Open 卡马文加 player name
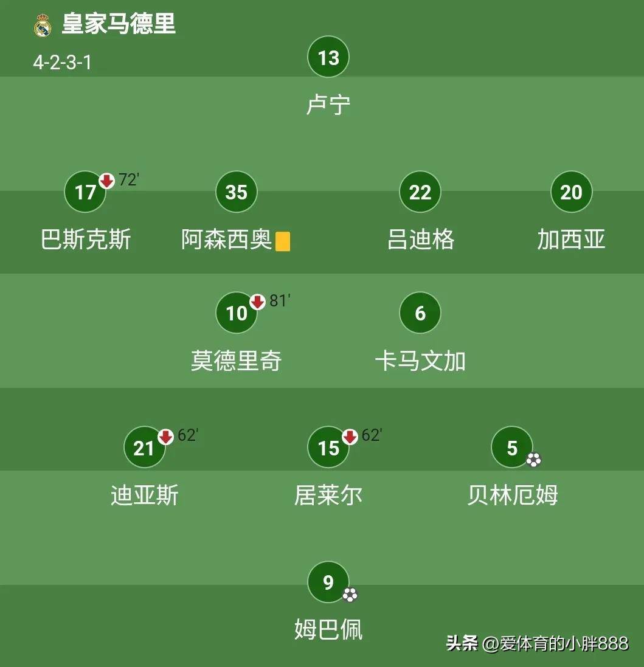The height and width of the screenshot is (667, 644). pos(420,361)
